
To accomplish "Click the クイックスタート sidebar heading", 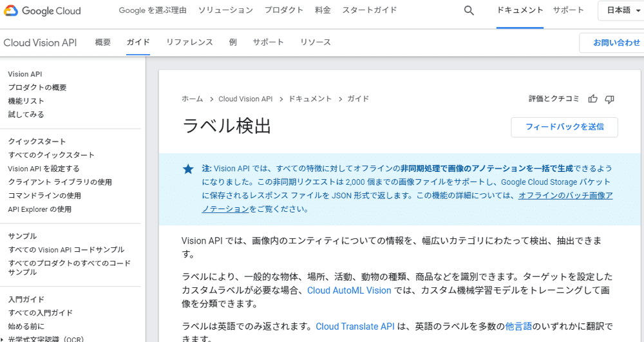I will point(37,142).
